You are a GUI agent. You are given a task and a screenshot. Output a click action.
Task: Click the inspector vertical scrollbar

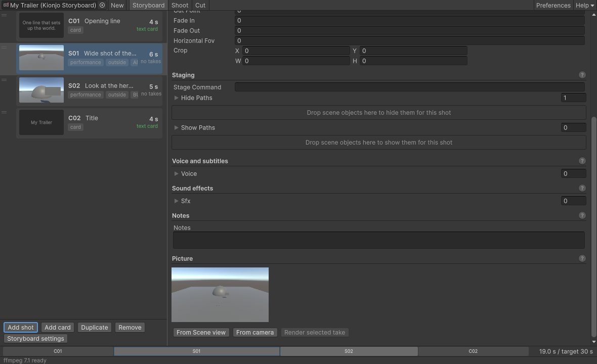(x=593, y=226)
